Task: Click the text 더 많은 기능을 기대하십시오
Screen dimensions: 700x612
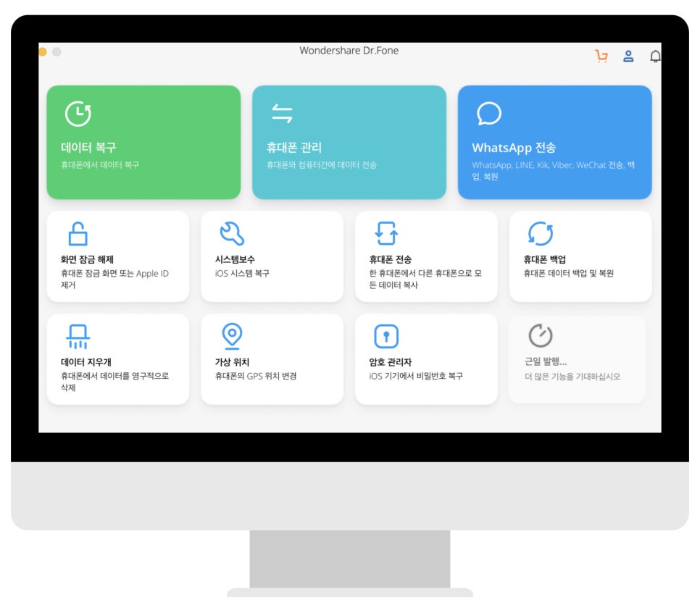Action: tap(572, 377)
